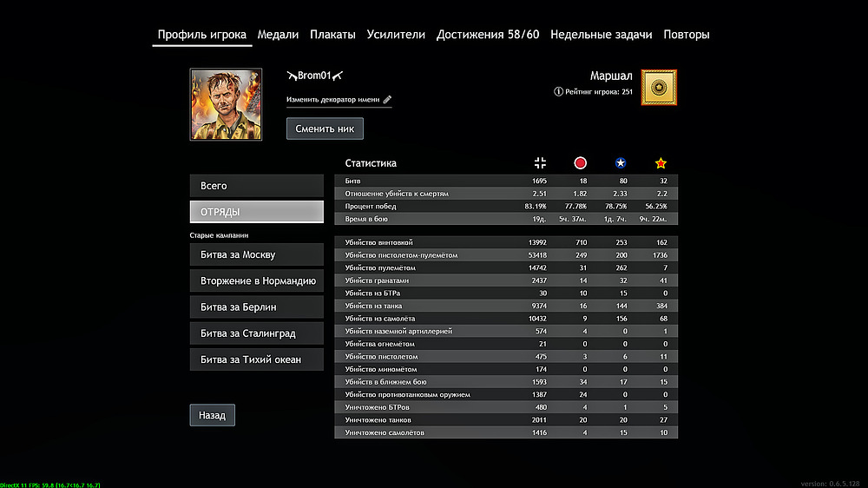The width and height of the screenshot is (868, 488).
Task: Click the player avatar portrait
Action: [x=226, y=105]
